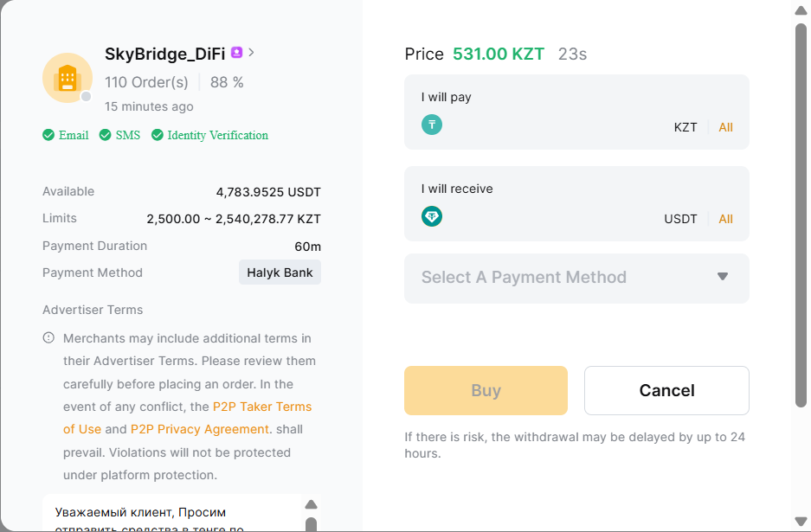Click All in the I will pay field
Viewport: 811px width, 532px height.
(725, 127)
